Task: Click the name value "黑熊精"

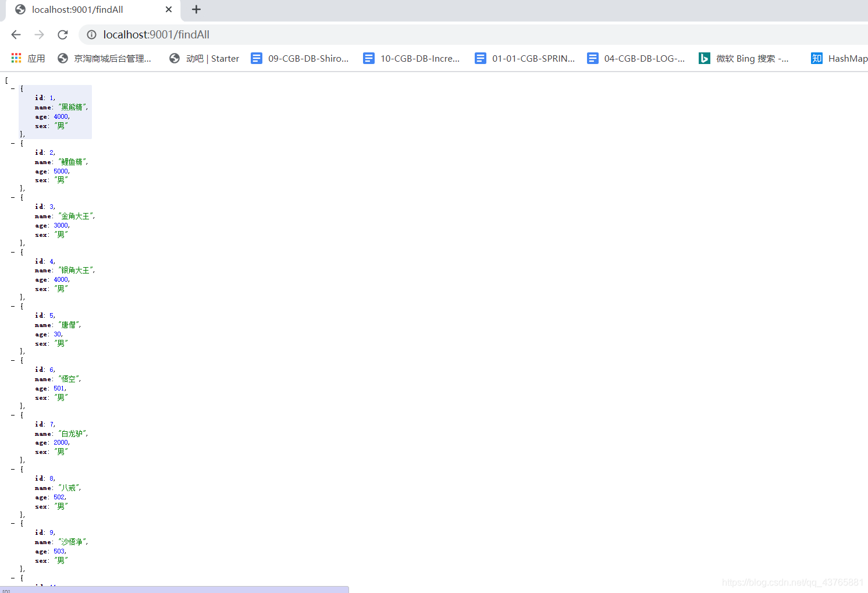Action: [x=72, y=107]
